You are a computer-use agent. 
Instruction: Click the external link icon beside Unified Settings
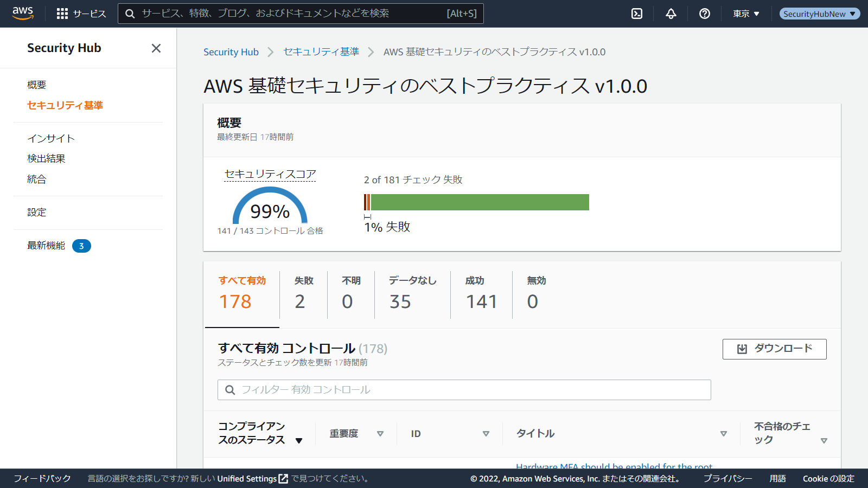[283, 479]
